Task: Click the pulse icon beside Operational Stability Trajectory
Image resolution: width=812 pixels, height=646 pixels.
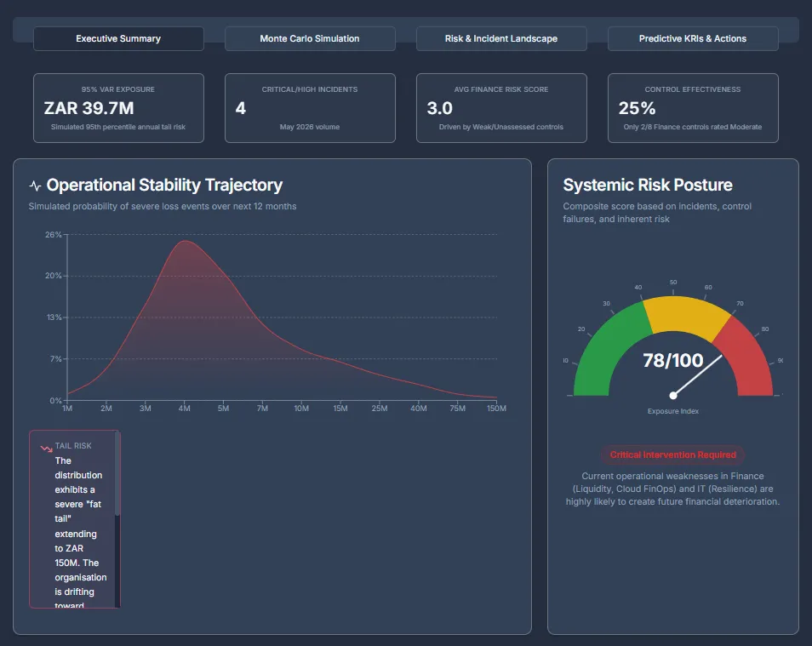Action: point(35,186)
